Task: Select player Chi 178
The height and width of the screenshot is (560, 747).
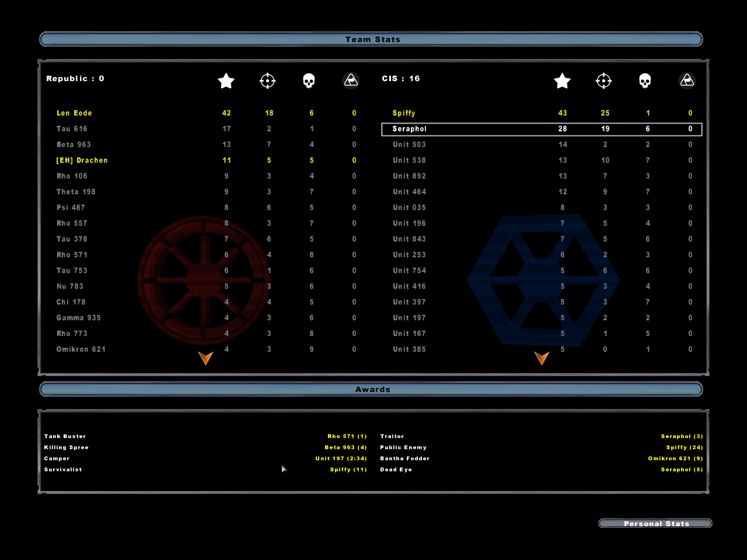Action: pyautogui.click(x=71, y=302)
